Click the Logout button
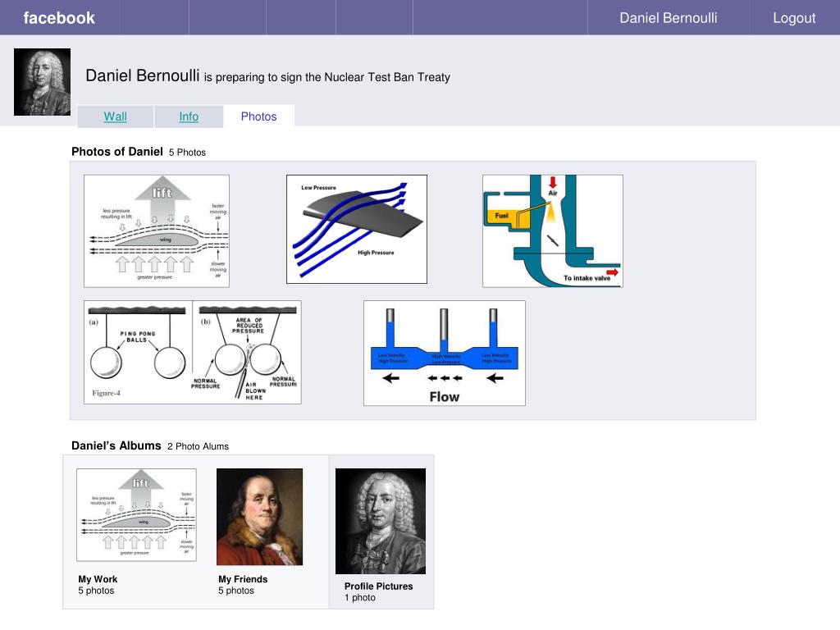The height and width of the screenshot is (630, 840). tap(794, 18)
